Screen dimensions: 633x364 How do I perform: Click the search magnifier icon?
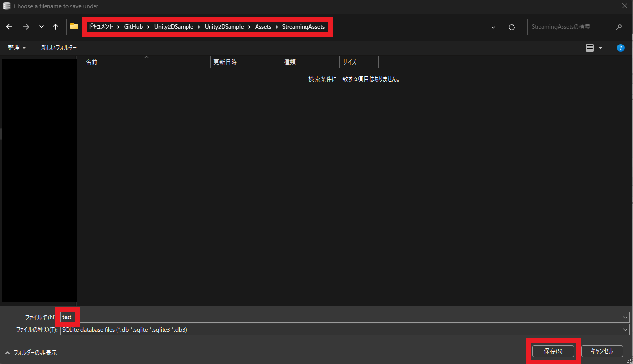point(619,27)
